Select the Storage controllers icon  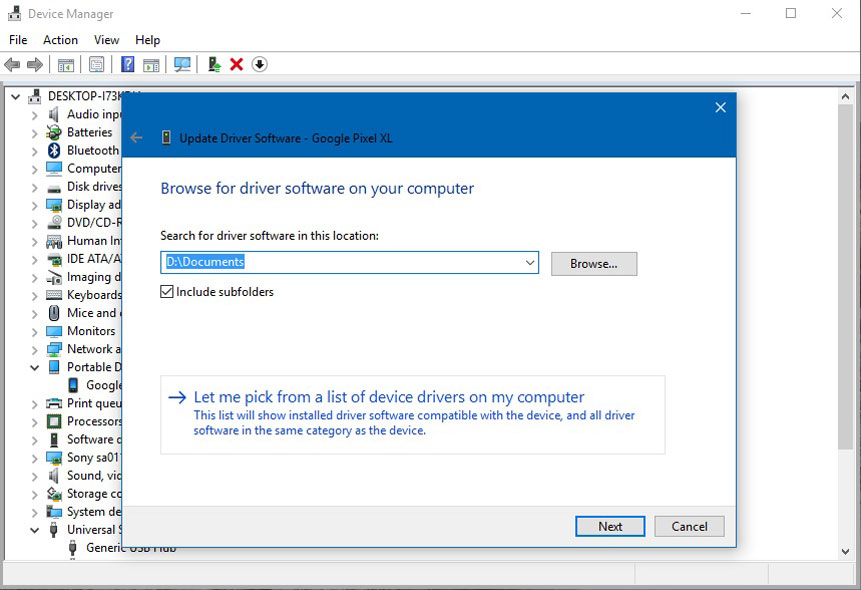point(54,494)
